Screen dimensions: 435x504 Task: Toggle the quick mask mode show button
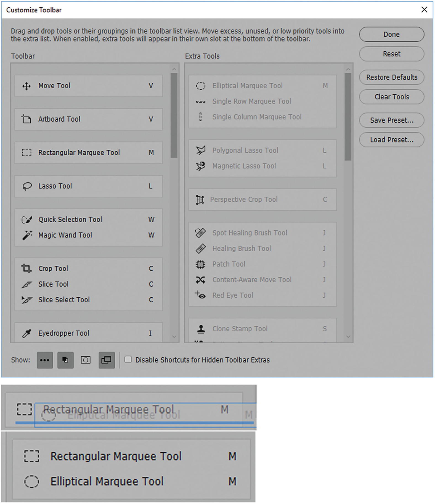pyautogui.click(x=86, y=360)
